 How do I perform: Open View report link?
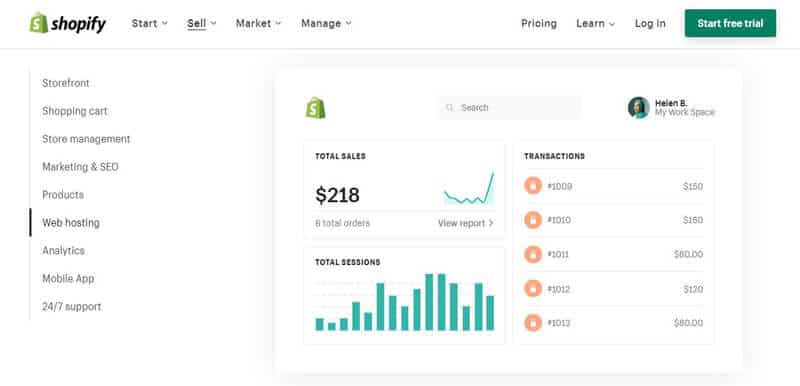click(x=466, y=223)
